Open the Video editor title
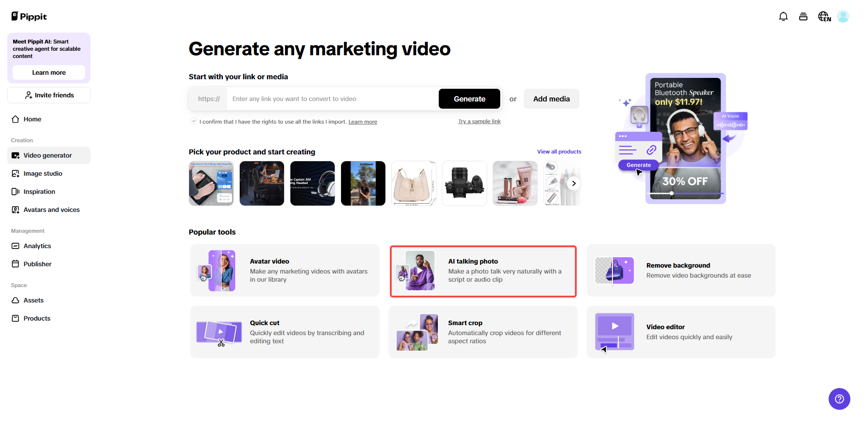This screenshot has width=868, height=427. tap(665, 327)
